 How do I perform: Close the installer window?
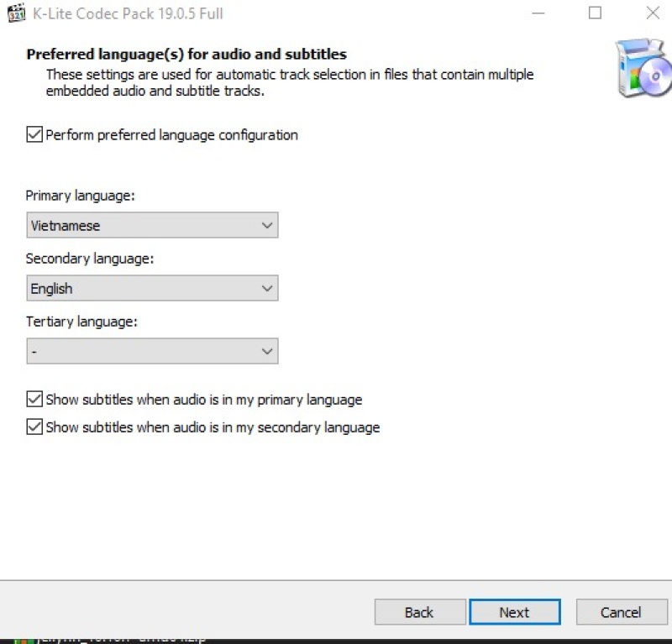coord(653,13)
